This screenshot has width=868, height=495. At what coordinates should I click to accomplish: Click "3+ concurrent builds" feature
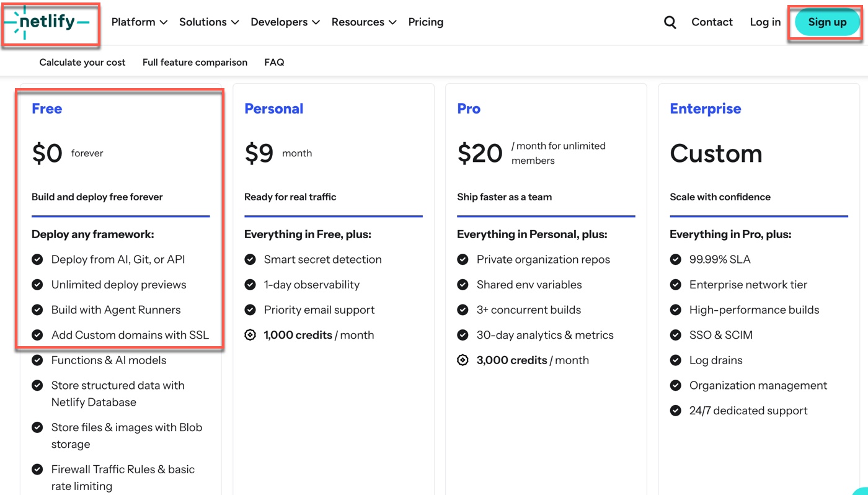[529, 310]
